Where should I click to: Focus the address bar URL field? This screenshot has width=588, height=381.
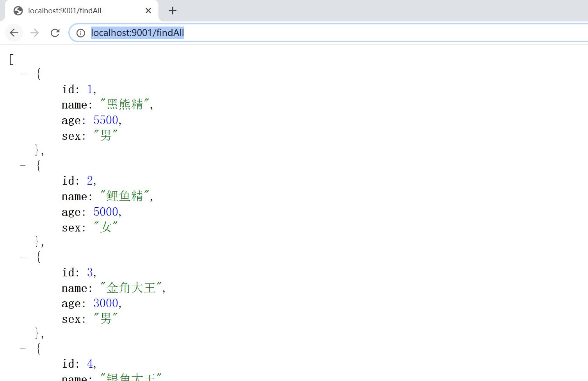click(328, 33)
